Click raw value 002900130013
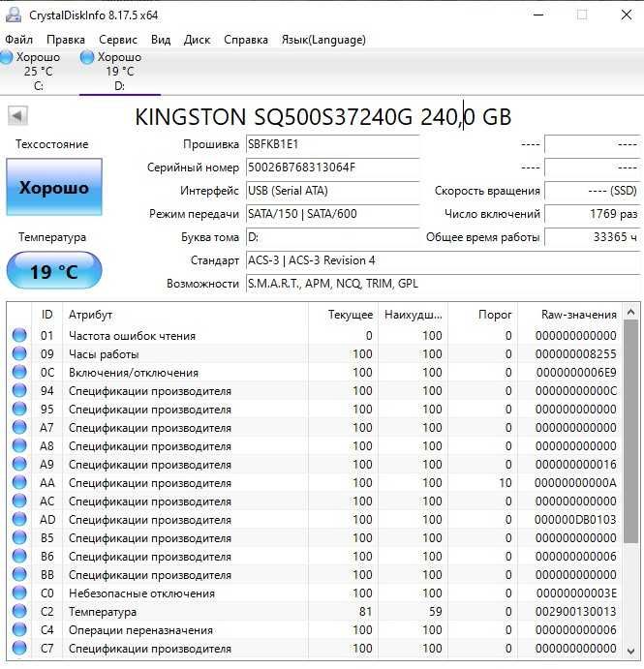The image size is (644, 669). [x=575, y=612]
